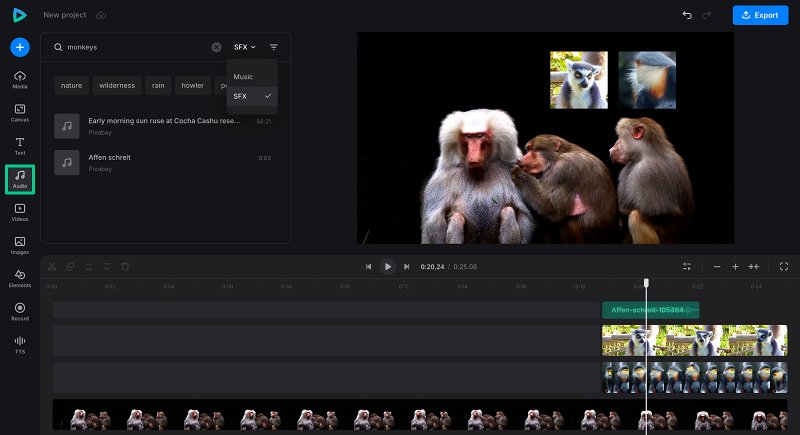The image size is (800, 435).
Task: Enter fullscreen preview mode
Action: (x=784, y=267)
